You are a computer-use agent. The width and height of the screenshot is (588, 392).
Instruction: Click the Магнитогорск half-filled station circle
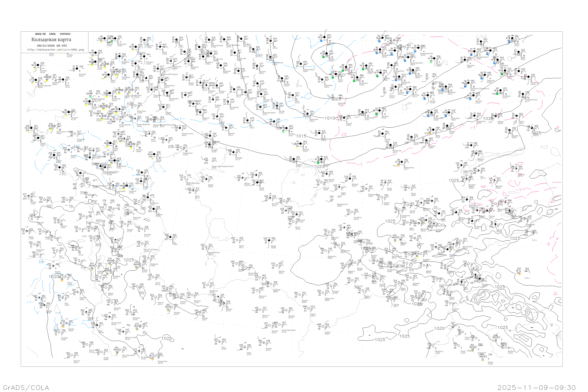301,64
